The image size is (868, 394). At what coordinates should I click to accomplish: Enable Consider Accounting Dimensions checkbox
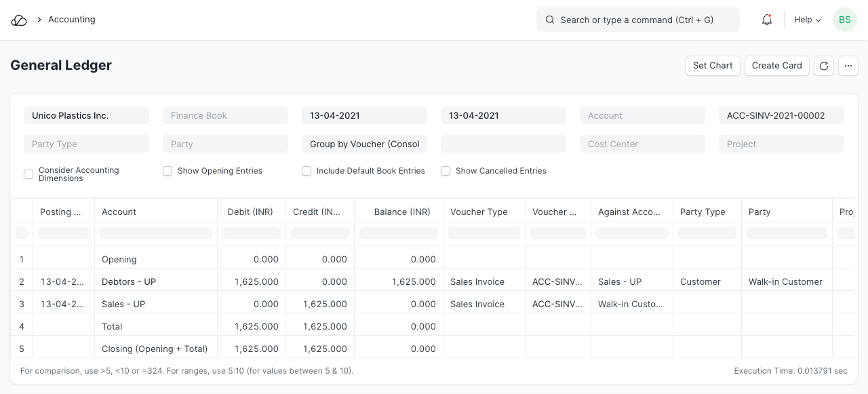coord(28,174)
